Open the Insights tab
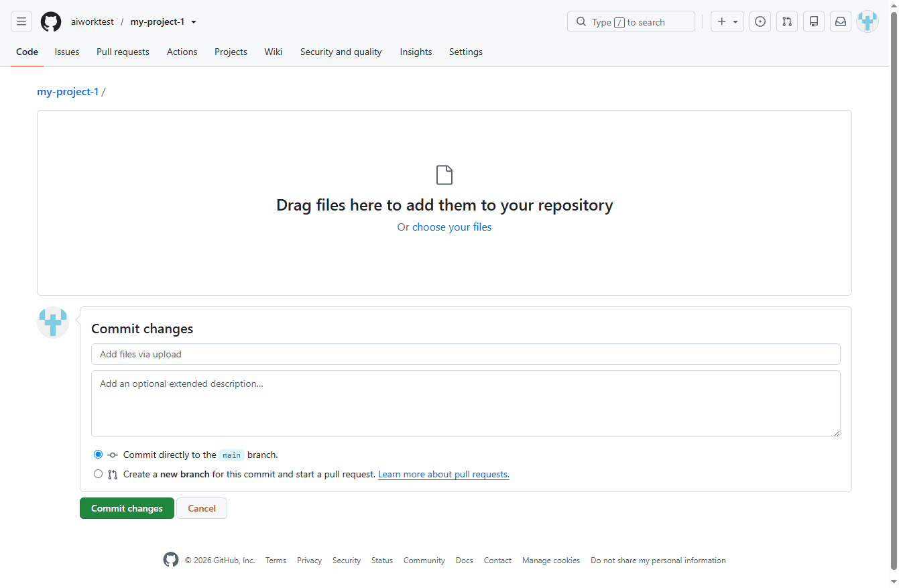 [x=416, y=52]
